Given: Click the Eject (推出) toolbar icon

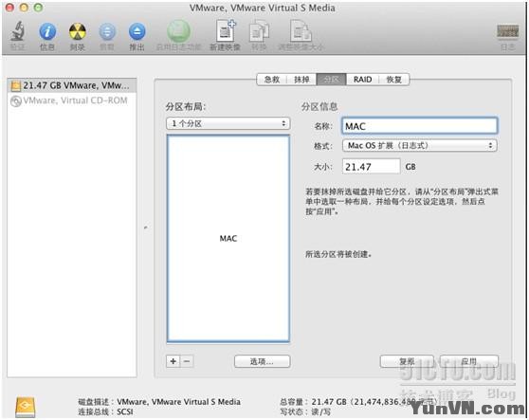Looking at the screenshot, I should click(137, 31).
